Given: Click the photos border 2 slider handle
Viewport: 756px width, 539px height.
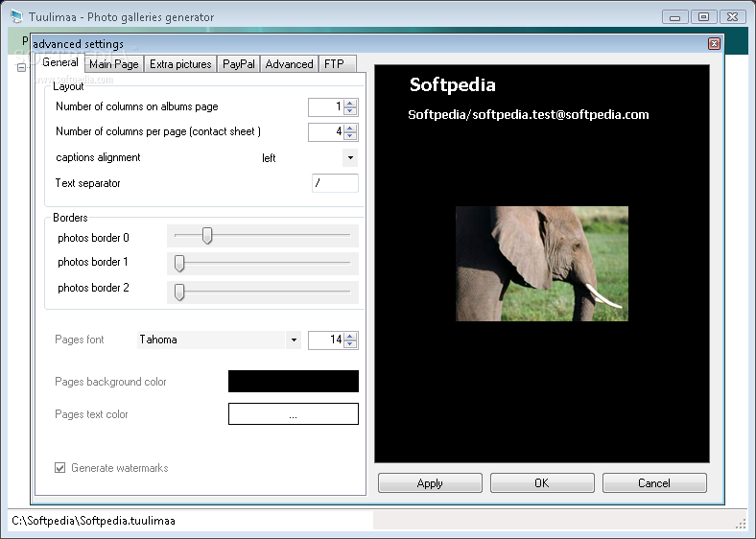Looking at the screenshot, I should (179, 293).
